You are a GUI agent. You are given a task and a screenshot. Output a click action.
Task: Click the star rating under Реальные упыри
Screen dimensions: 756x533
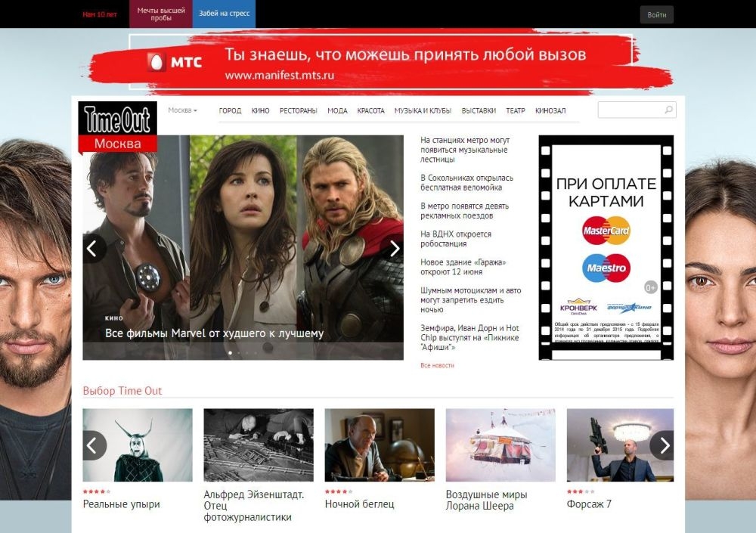pyautogui.click(x=97, y=491)
